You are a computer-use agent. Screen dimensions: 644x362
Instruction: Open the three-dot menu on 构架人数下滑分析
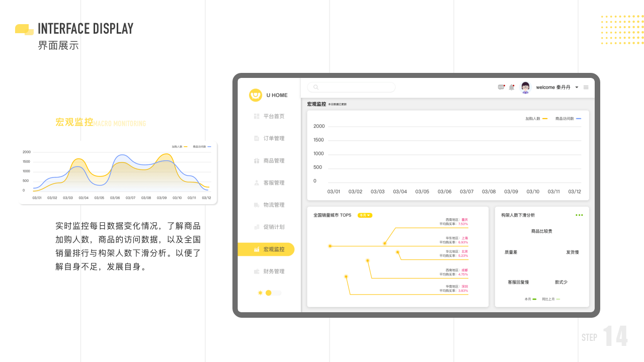pyautogui.click(x=579, y=215)
